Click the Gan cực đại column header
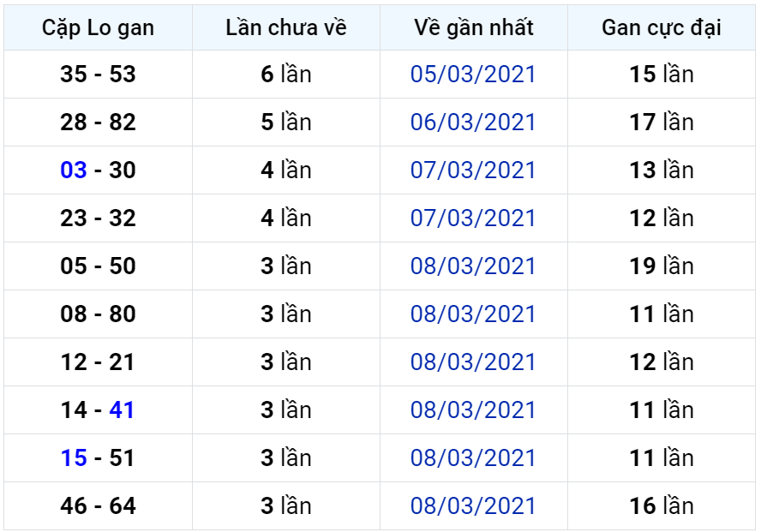This screenshot has height=532, width=761. point(662,27)
